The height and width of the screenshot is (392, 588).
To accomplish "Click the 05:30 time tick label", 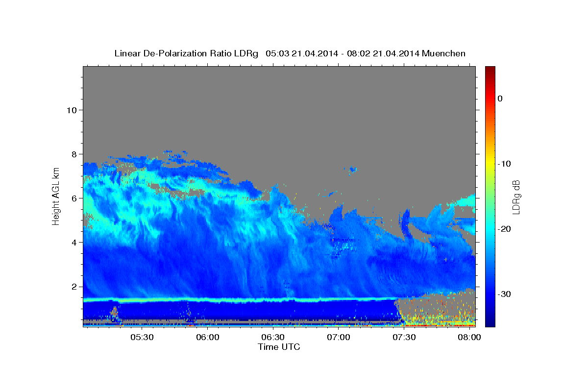I will pos(142,338).
